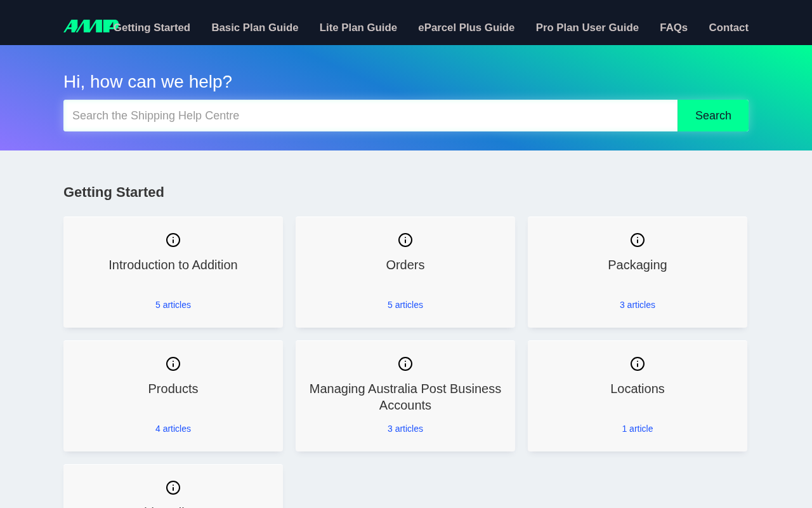The width and height of the screenshot is (812, 508).
Task: Open the 3 articles link under Packaging
Action: tap(638, 305)
